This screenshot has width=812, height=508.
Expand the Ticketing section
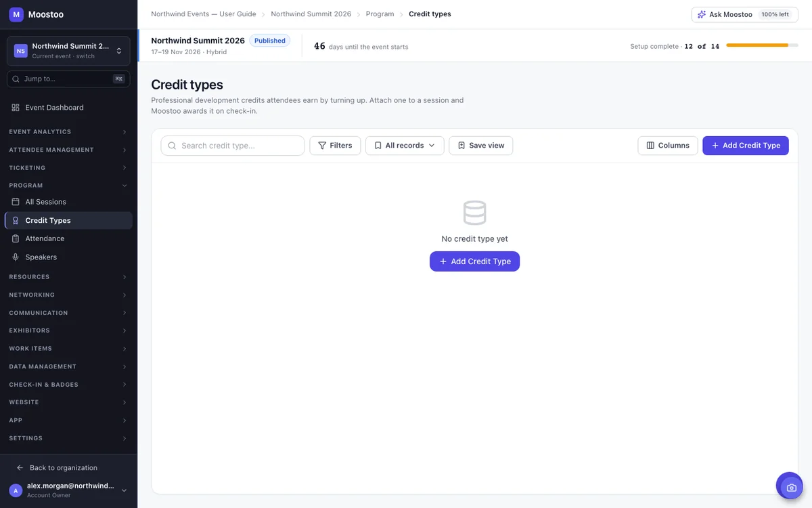pyautogui.click(x=68, y=168)
